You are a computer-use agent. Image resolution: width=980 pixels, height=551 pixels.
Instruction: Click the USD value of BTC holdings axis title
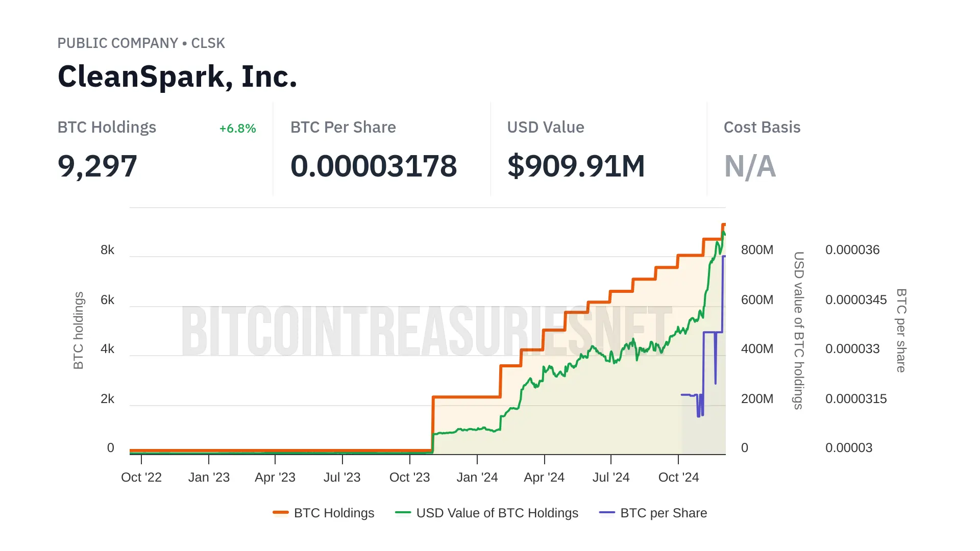[798, 330]
